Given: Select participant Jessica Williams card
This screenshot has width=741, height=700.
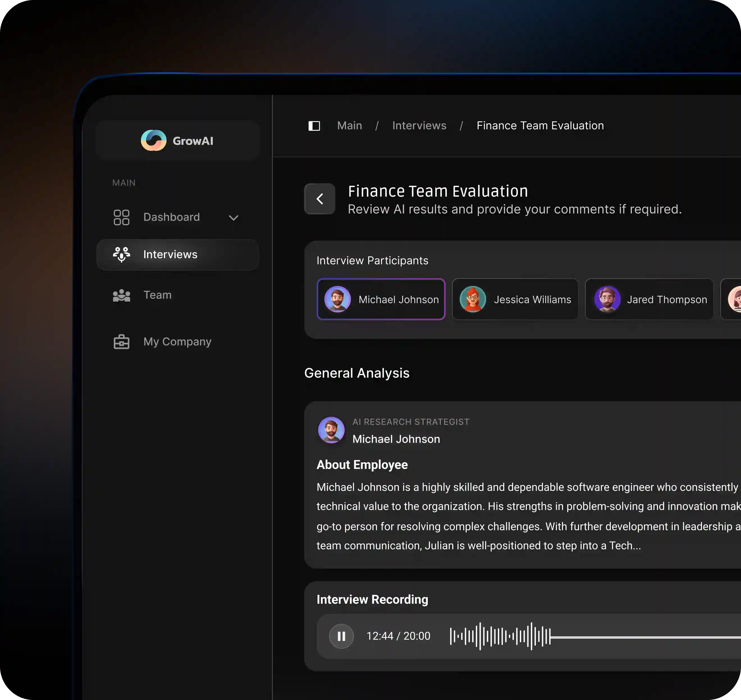Looking at the screenshot, I should point(515,299).
